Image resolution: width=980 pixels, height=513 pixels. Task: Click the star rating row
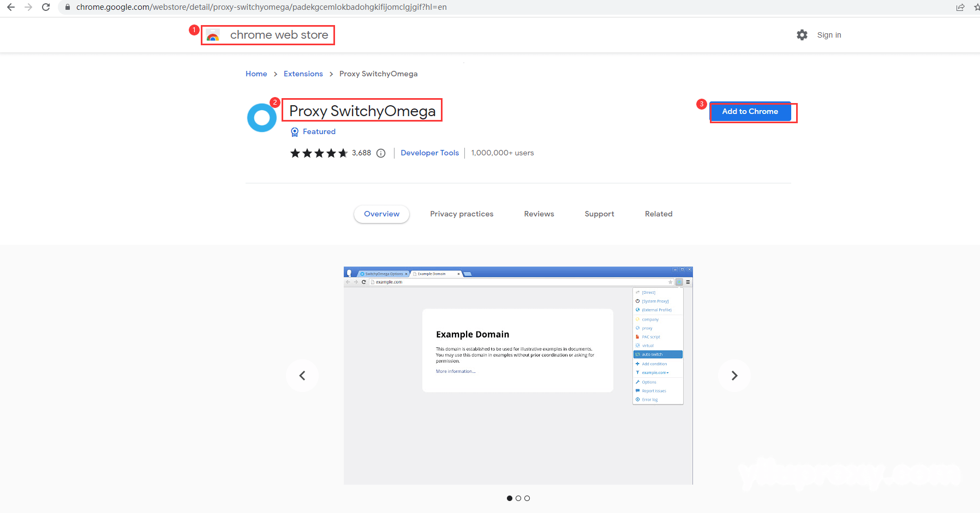319,153
